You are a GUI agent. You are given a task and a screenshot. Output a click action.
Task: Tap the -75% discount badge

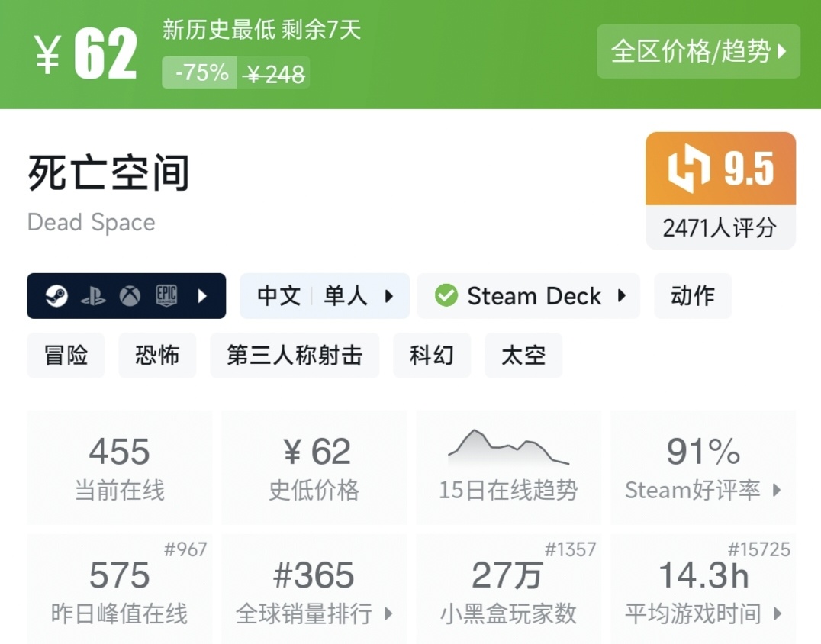[201, 73]
